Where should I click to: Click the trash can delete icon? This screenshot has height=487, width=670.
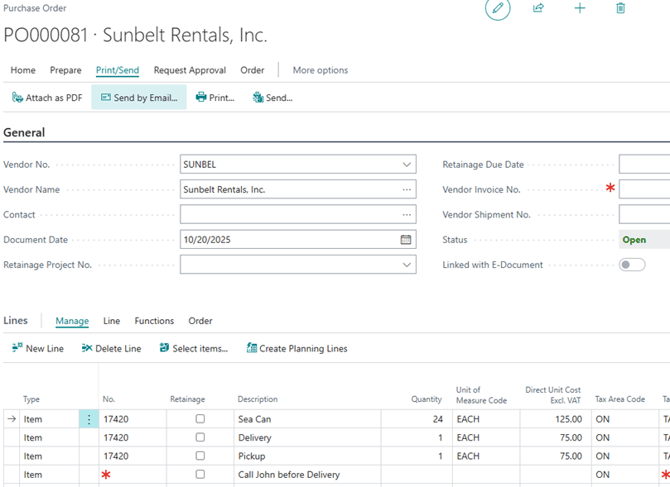(x=621, y=9)
